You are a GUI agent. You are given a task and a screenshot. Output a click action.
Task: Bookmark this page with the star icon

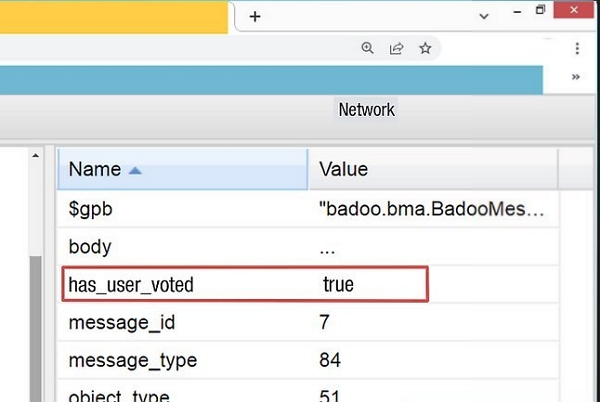(x=425, y=48)
